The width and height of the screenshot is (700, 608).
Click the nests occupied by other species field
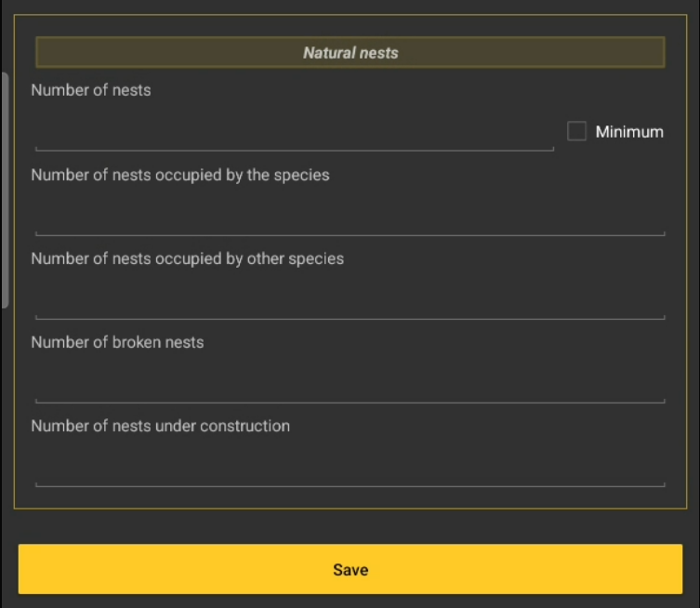tap(350, 301)
